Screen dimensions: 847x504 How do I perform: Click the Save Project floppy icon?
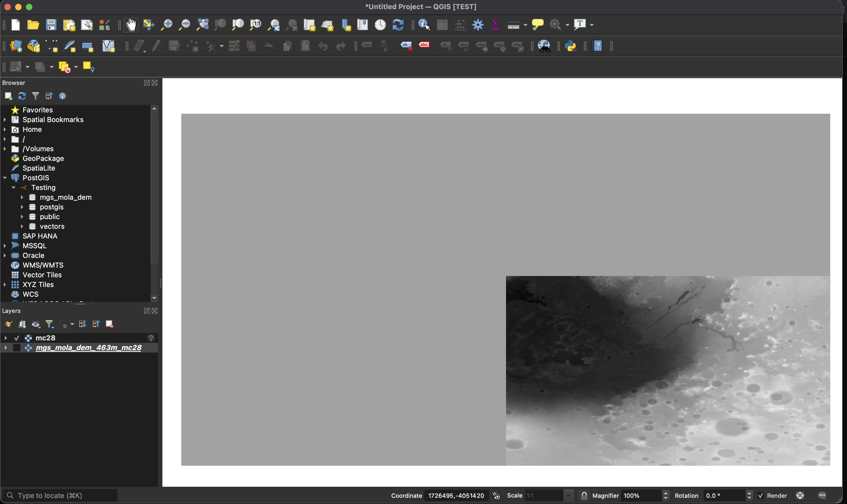click(51, 25)
